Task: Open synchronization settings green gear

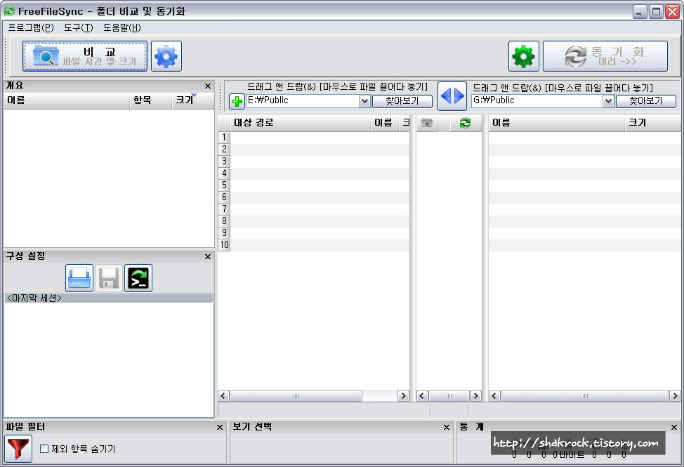Action: pyautogui.click(x=523, y=56)
